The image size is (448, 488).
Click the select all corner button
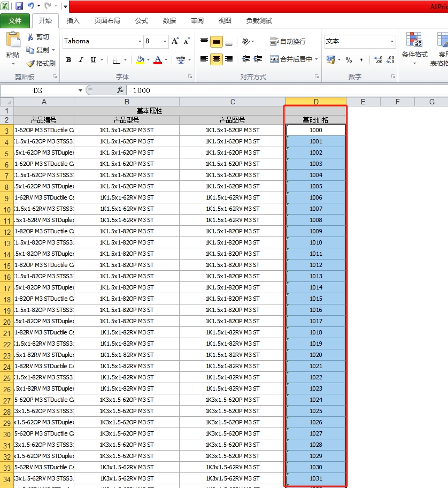point(7,102)
